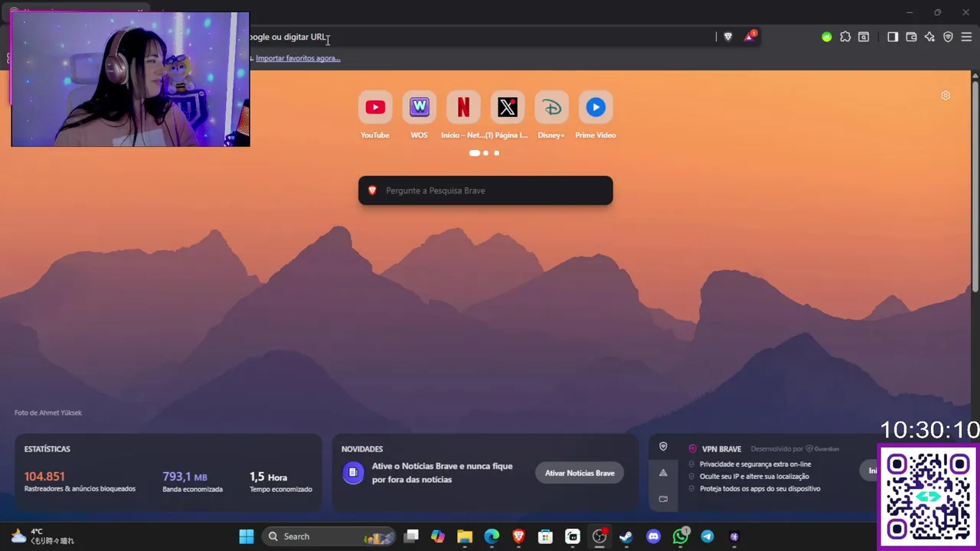Open Copilot from the taskbar

pyautogui.click(x=438, y=536)
